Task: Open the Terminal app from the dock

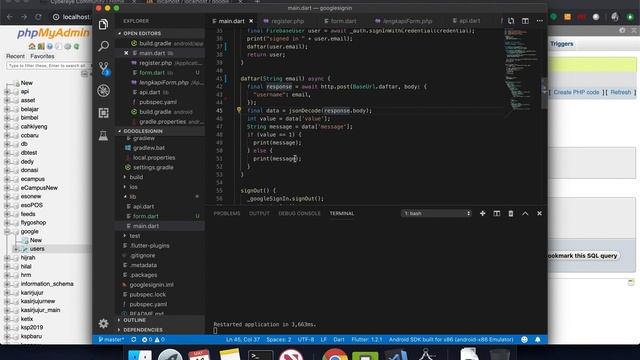Action: coord(260,355)
